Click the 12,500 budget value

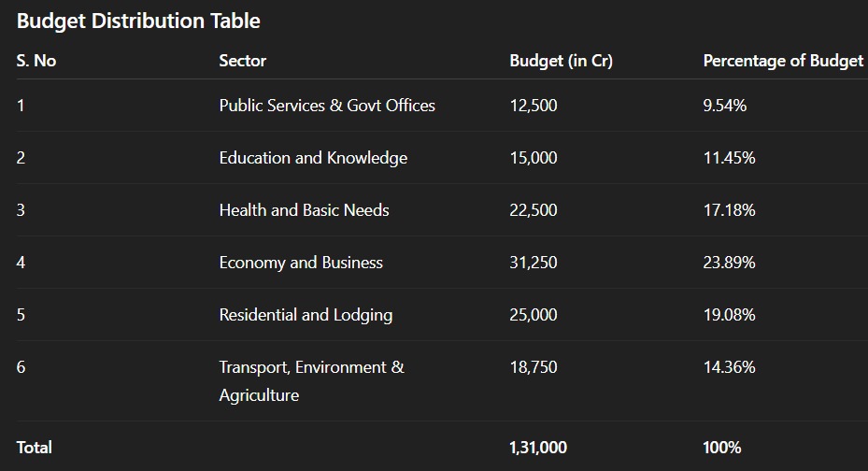(534, 106)
